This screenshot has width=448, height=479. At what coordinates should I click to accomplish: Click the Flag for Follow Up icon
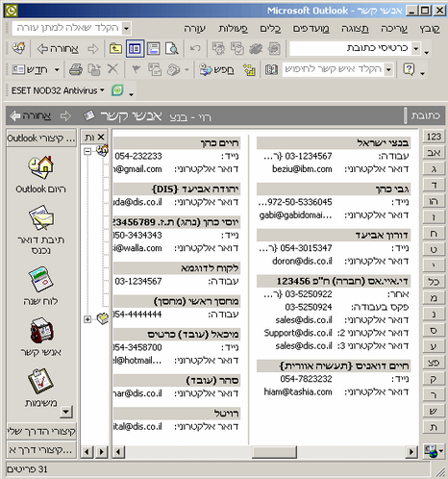(137, 69)
